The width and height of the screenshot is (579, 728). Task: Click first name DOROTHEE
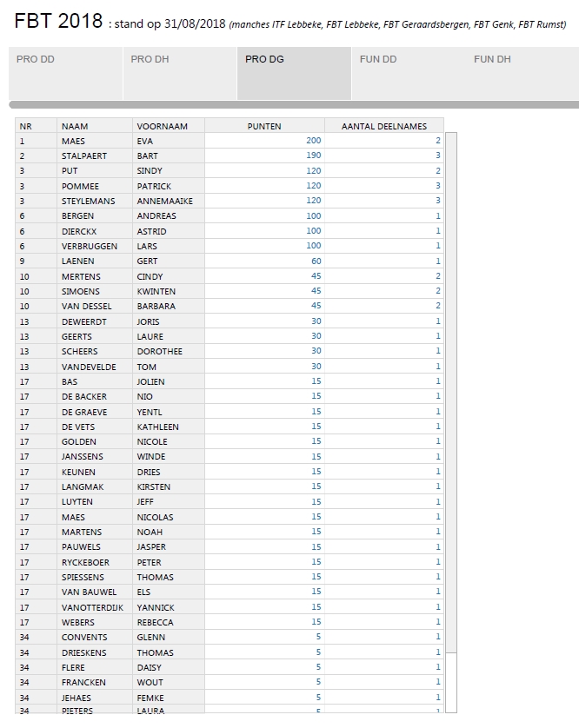159,351
